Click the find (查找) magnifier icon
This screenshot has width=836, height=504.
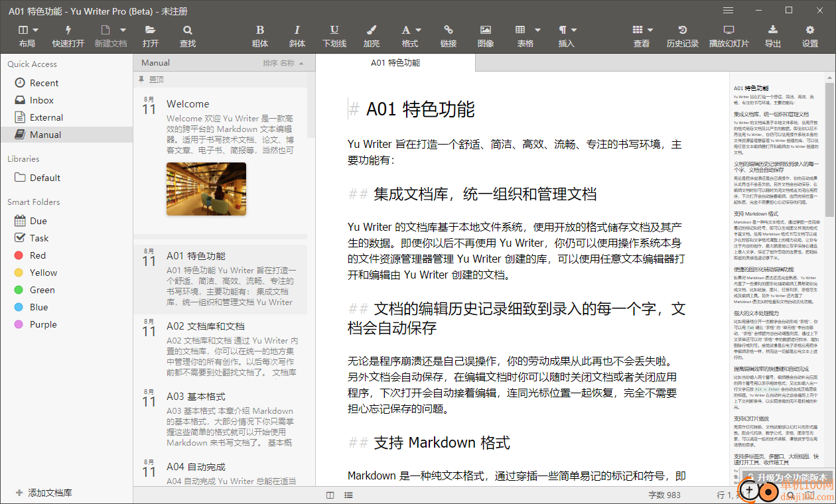(188, 30)
